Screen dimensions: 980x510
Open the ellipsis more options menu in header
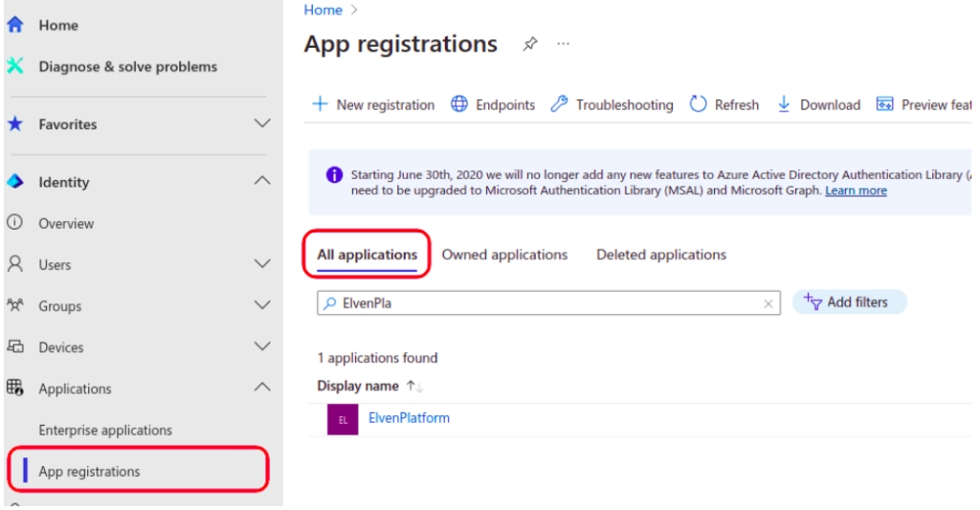[564, 44]
